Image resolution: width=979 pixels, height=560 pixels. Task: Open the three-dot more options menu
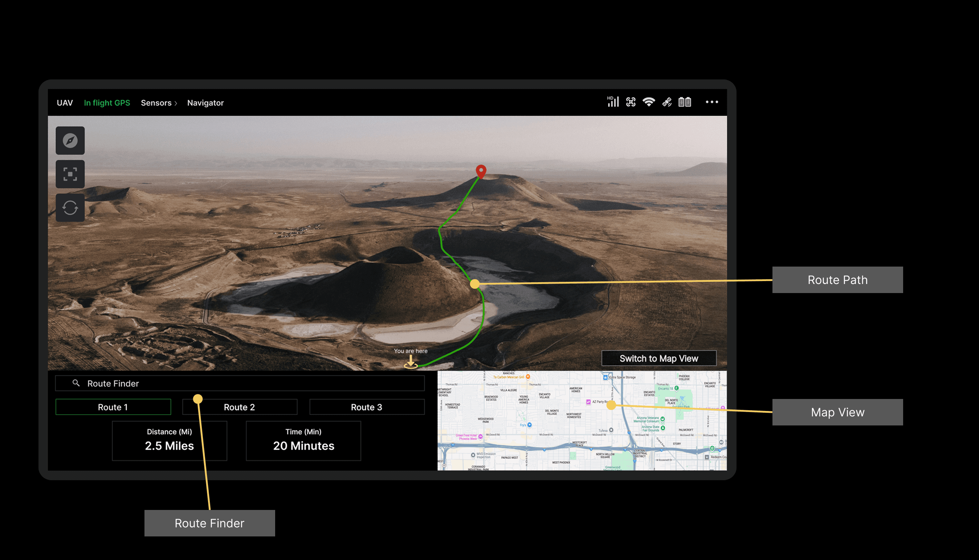click(711, 102)
